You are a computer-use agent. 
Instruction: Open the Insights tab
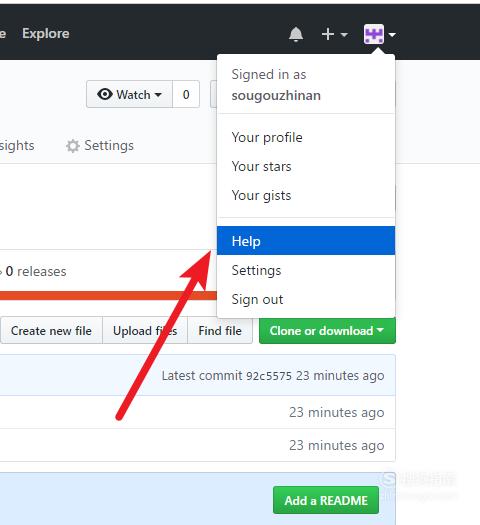[17, 146]
